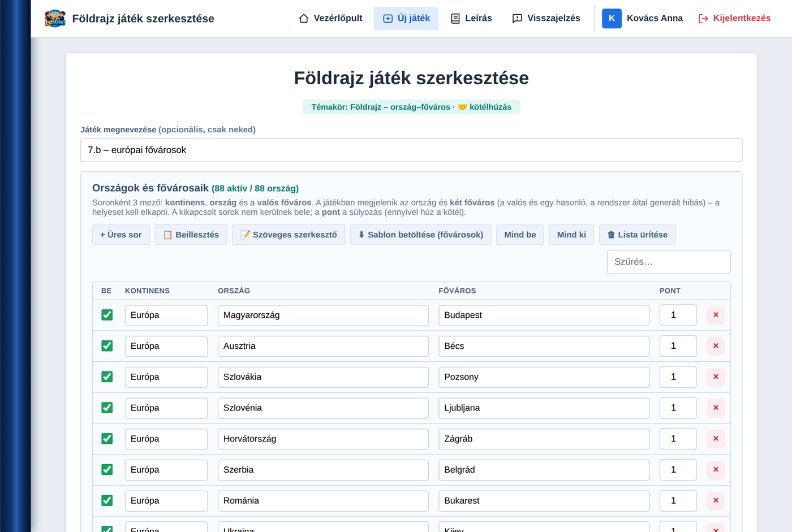Open the Szöveges szerkesztő button

[x=289, y=235]
